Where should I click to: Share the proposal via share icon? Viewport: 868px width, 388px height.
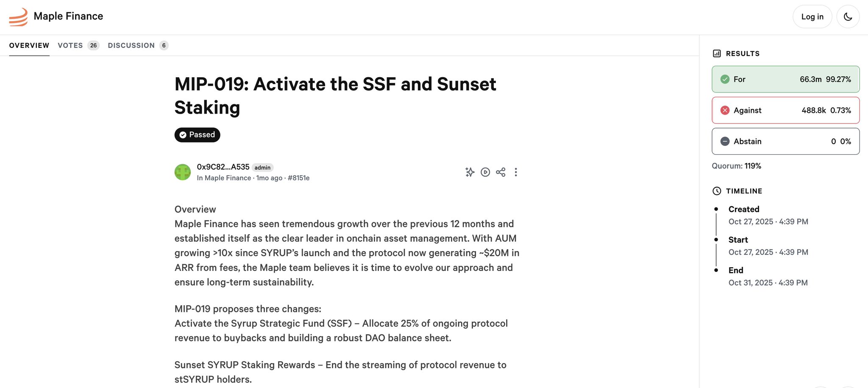point(501,172)
